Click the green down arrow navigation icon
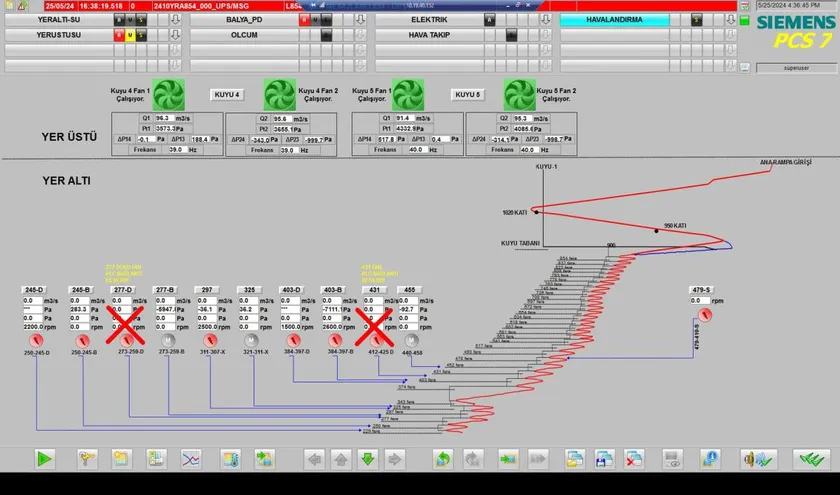 (x=367, y=459)
